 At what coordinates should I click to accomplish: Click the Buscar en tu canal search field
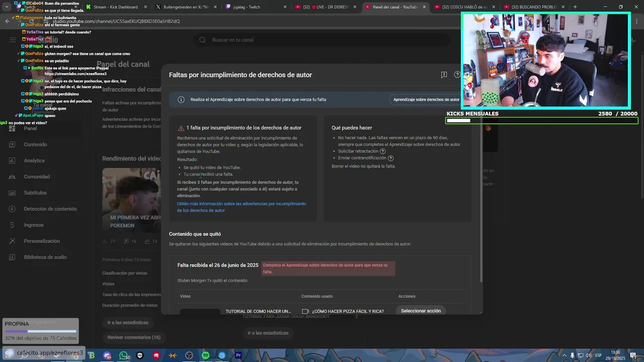coord(322,40)
